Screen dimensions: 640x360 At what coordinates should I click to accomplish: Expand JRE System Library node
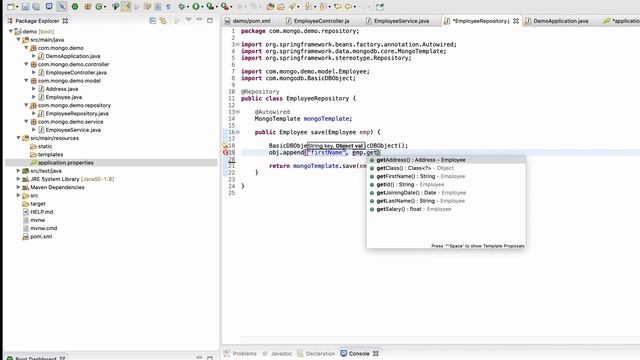tap(18, 179)
